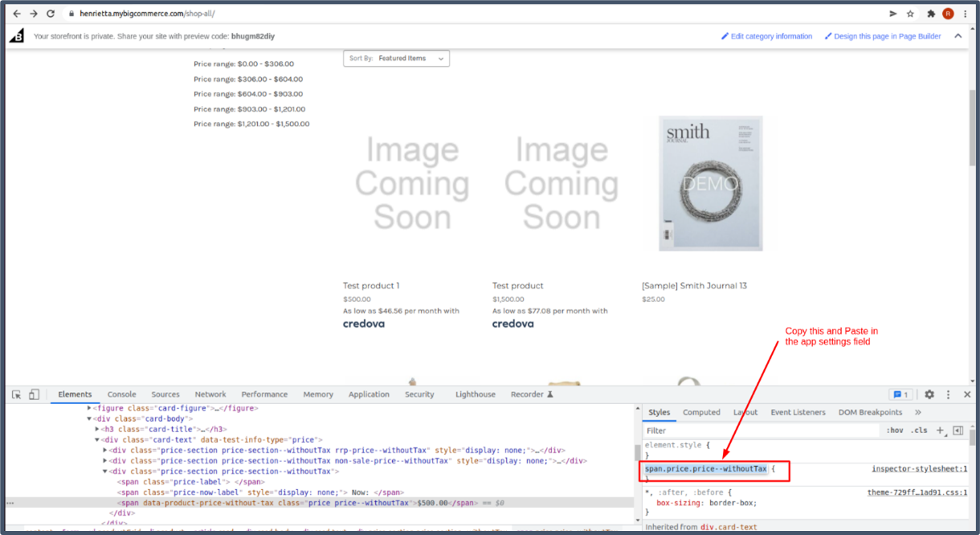
Task: Reload the page with browser refresh icon
Action: (51, 14)
